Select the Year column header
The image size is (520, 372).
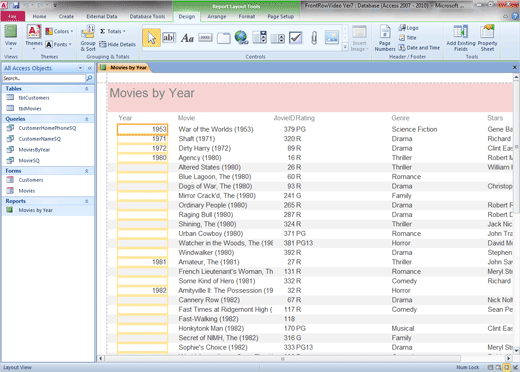(x=125, y=118)
